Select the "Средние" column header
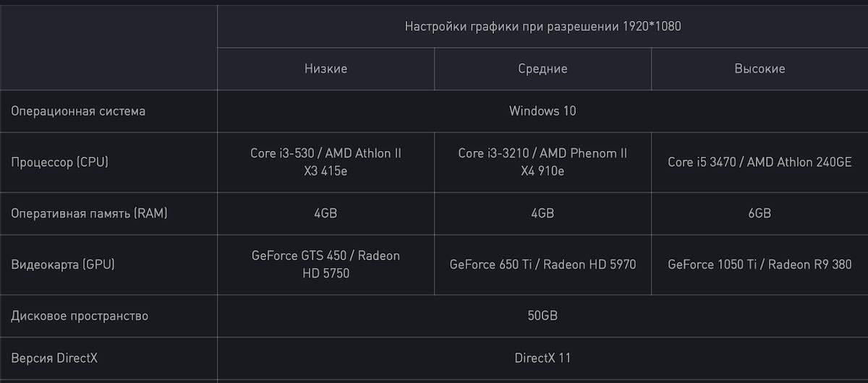The width and height of the screenshot is (868, 383). click(x=542, y=69)
